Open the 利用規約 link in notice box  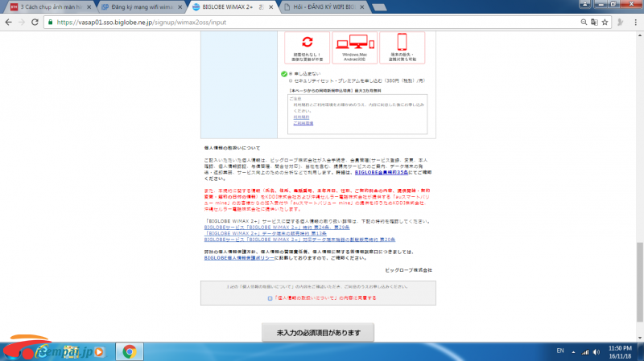point(301,117)
